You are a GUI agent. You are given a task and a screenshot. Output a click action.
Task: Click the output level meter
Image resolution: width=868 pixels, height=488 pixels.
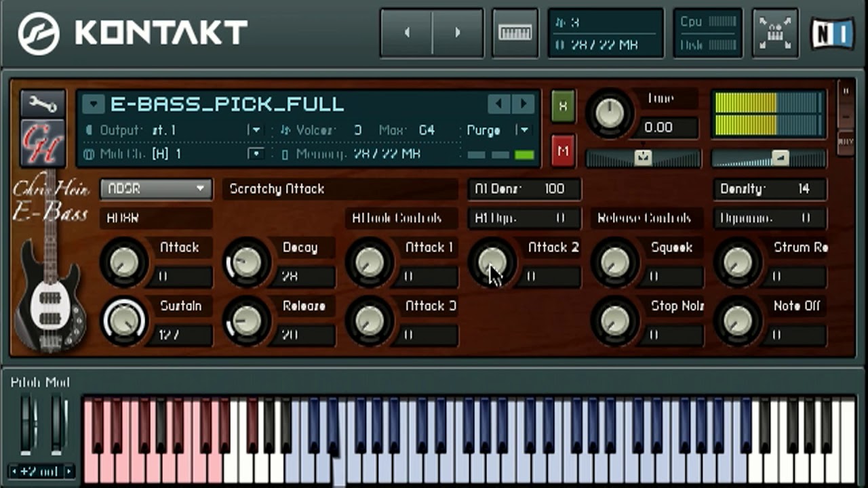pyautogui.click(x=769, y=113)
